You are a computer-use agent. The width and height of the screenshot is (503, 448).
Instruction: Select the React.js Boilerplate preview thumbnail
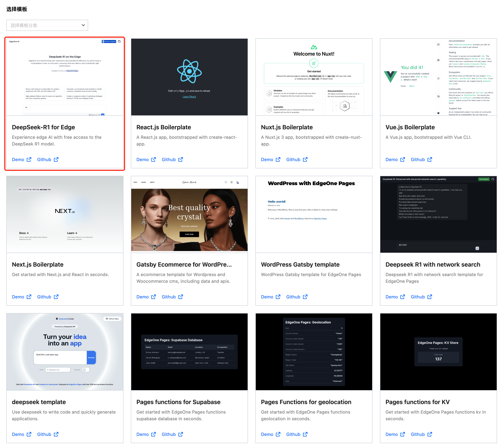click(x=189, y=77)
